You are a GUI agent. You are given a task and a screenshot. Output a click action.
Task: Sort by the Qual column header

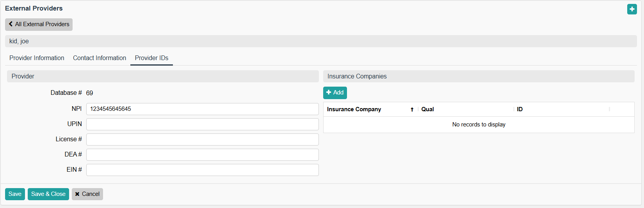pos(427,109)
